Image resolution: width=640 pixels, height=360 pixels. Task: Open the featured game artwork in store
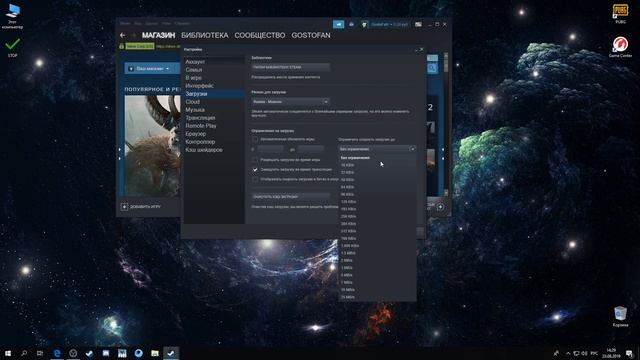(152, 146)
